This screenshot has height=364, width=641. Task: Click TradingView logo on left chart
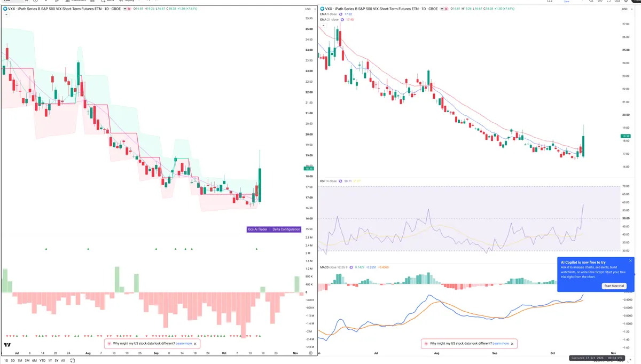7,345
